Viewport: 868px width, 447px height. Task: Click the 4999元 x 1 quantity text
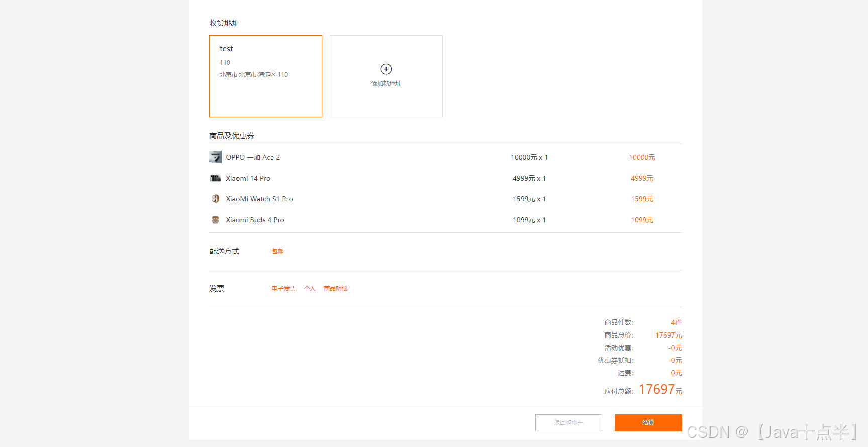pos(529,178)
